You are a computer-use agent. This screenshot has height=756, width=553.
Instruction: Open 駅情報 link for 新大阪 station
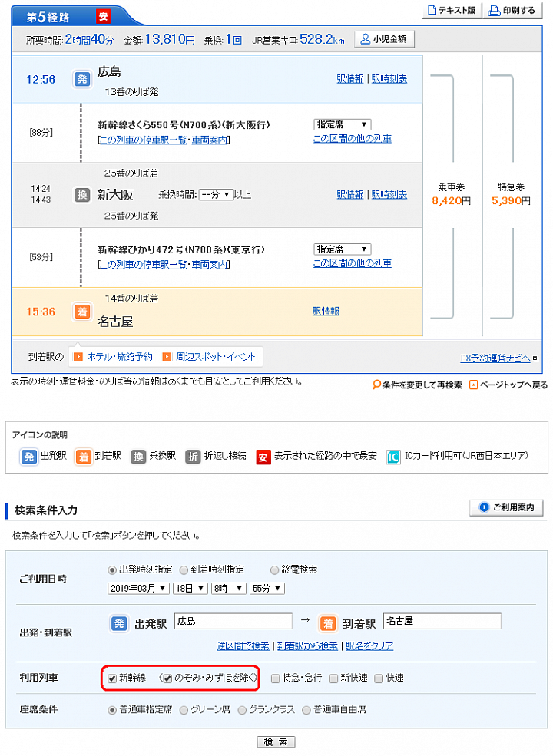pos(349,194)
